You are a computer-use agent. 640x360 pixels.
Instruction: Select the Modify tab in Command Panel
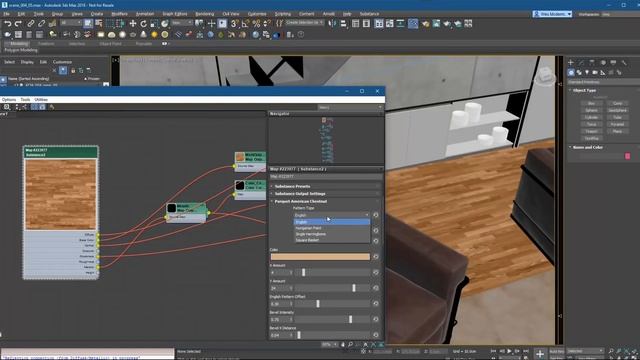(581, 62)
